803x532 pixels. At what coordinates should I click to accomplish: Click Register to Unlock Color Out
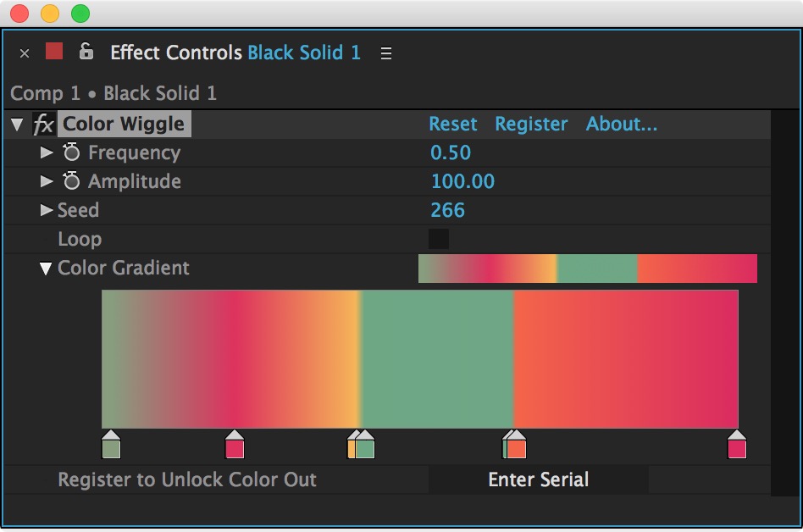coord(187,479)
